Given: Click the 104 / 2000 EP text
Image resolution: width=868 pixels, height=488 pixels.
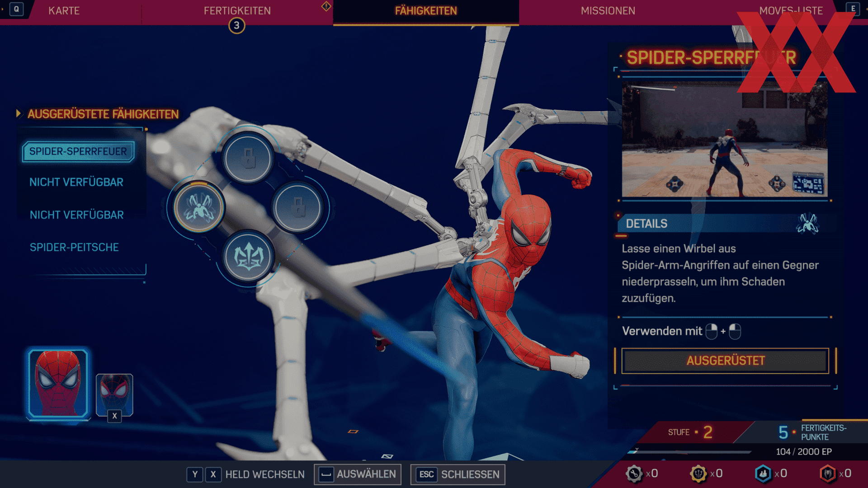Looking at the screenshot, I should (804, 451).
